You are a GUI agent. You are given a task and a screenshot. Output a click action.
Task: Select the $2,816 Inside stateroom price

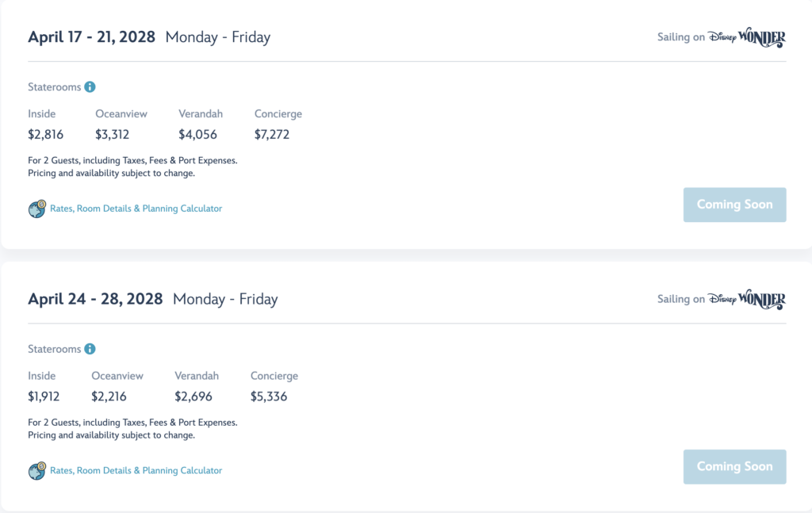(x=45, y=135)
